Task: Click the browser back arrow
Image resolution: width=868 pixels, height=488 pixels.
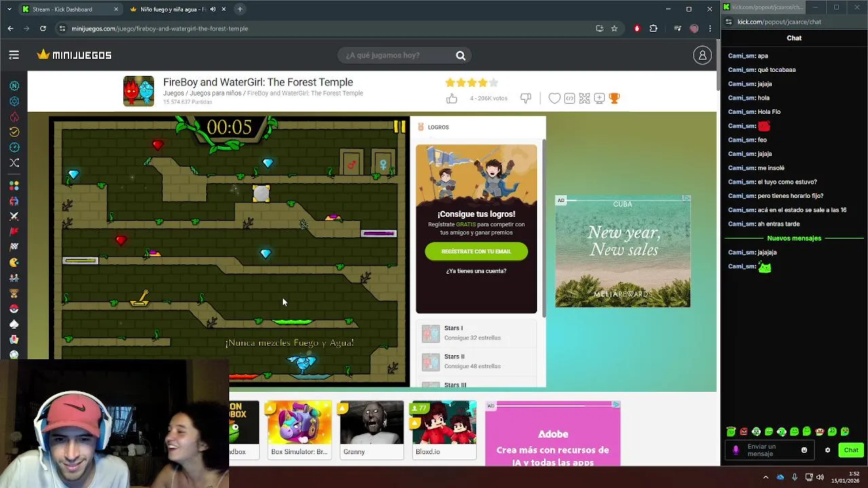Action: [10, 28]
